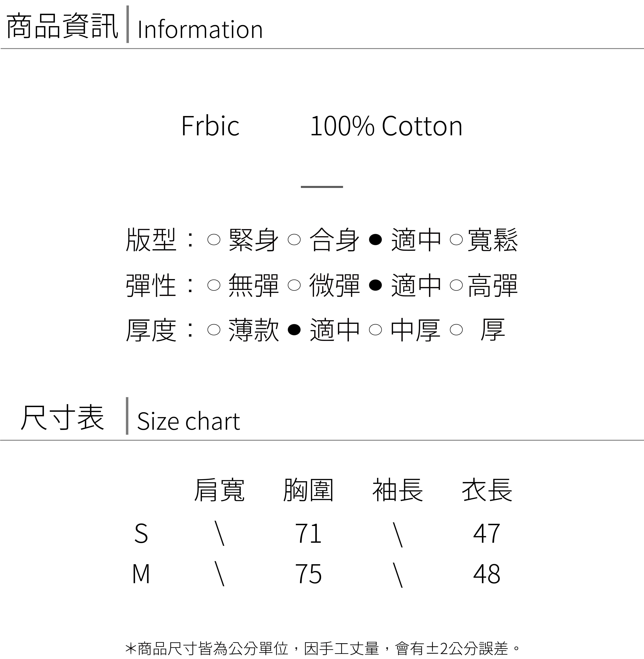The image size is (644, 659).
Task: Click the Frbic label
Action: click(x=210, y=126)
